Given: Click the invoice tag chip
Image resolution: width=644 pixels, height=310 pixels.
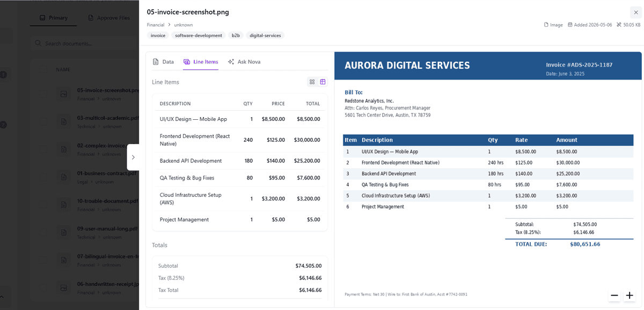Looking at the screenshot, I should point(158,35).
